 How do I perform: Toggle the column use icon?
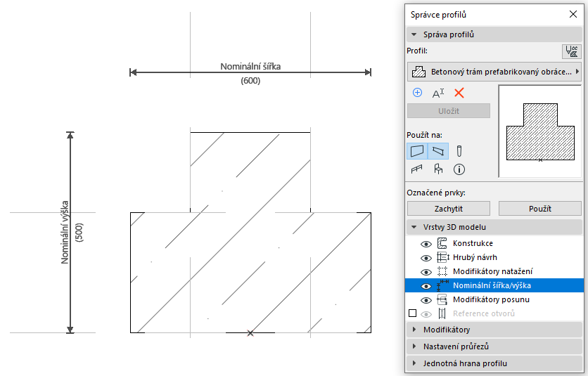(459, 151)
